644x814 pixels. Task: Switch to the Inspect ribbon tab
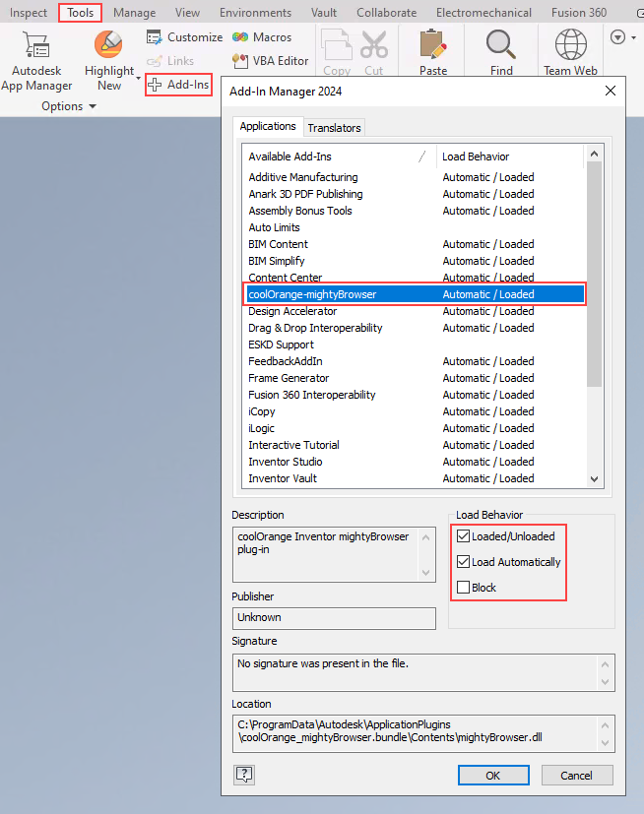pyautogui.click(x=28, y=13)
